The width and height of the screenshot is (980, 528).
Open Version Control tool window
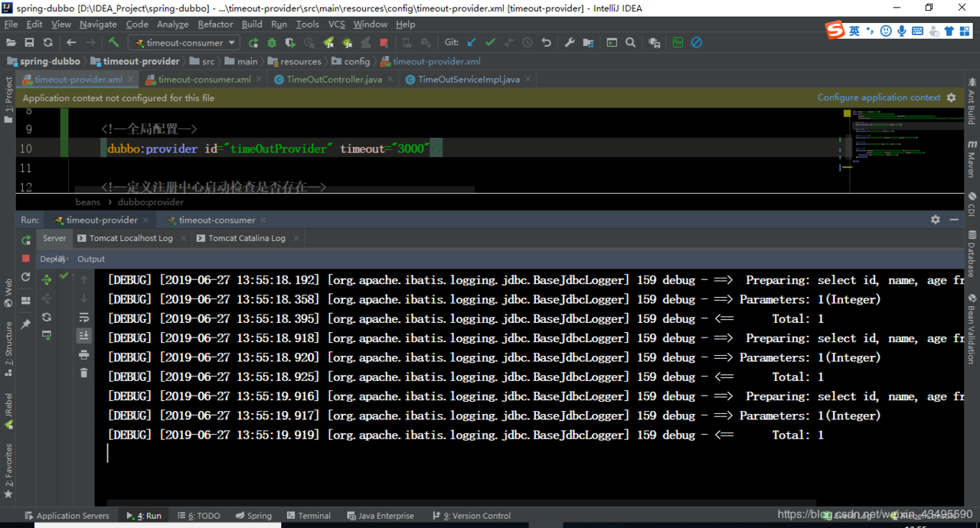(x=472, y=516)
